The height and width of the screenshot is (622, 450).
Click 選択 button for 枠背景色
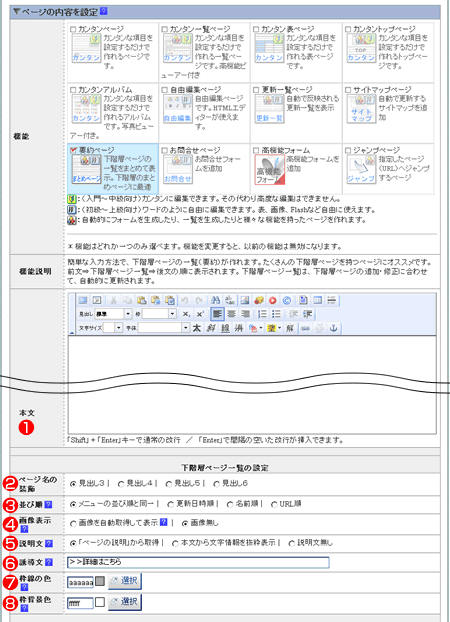pyautogui.click(x=125, y=602)
